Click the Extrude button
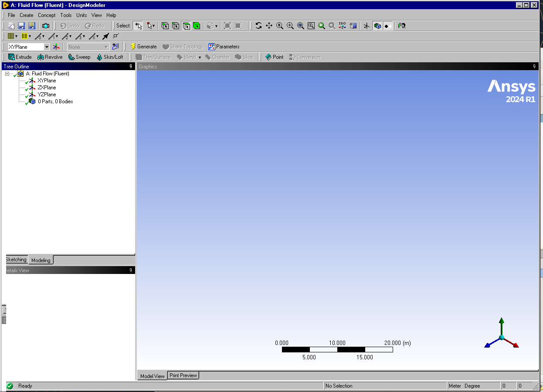Screen dimensions: 543x392 (x=20, y=57)
